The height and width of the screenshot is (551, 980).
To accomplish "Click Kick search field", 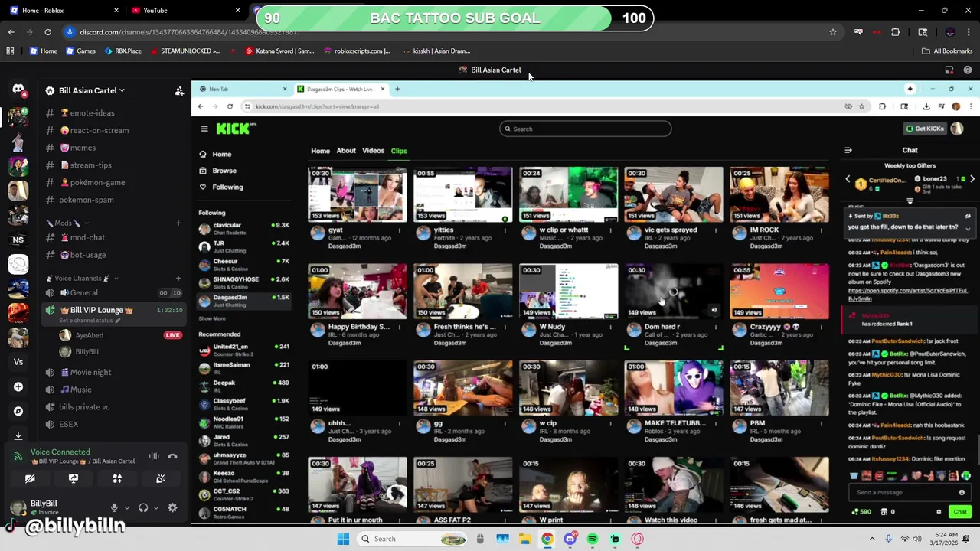I will (586, 129).
